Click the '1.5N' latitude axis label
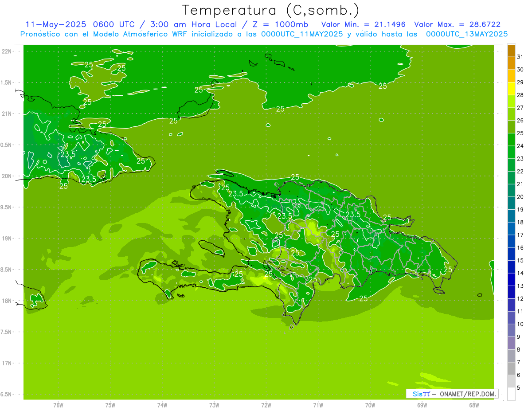Image resolution: width=532 pixels, height=411 pixels. pyautogui.click(x=7, y=82)
